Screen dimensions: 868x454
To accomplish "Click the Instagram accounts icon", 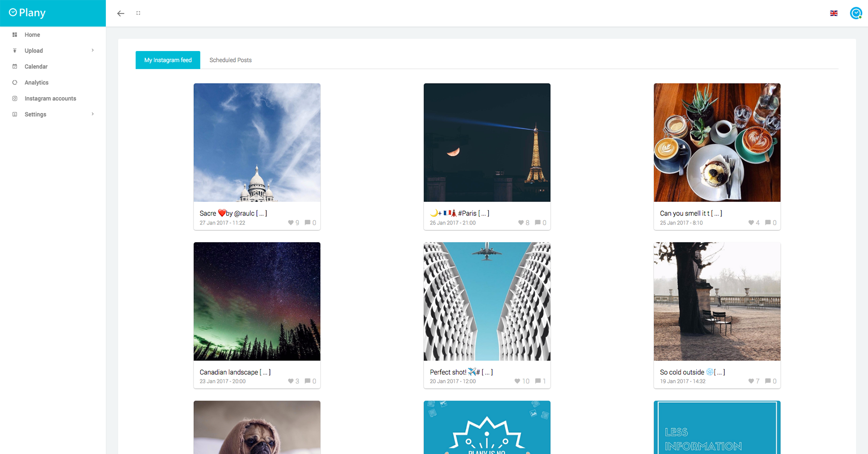I will click(x=15, y=98).
